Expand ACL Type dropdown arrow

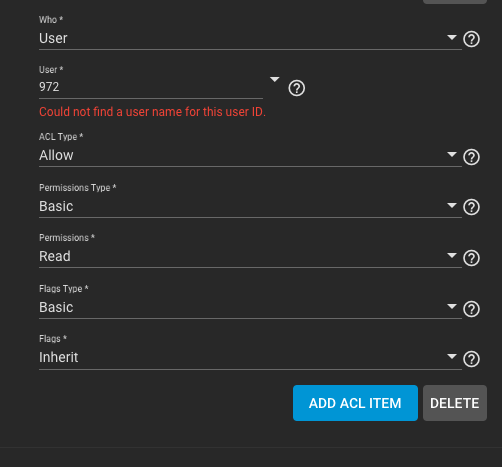(x=452, y=154)
